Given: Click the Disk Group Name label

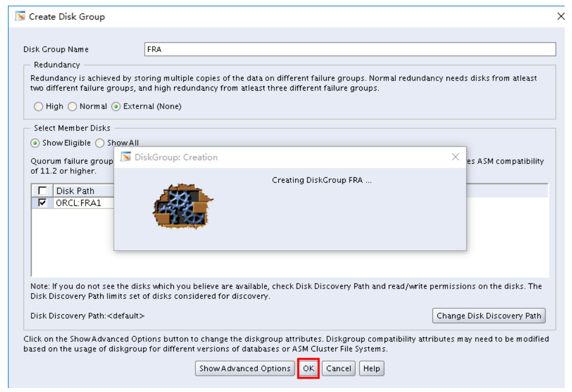Looking at the screenshot, I should click(x=56, y=49).
